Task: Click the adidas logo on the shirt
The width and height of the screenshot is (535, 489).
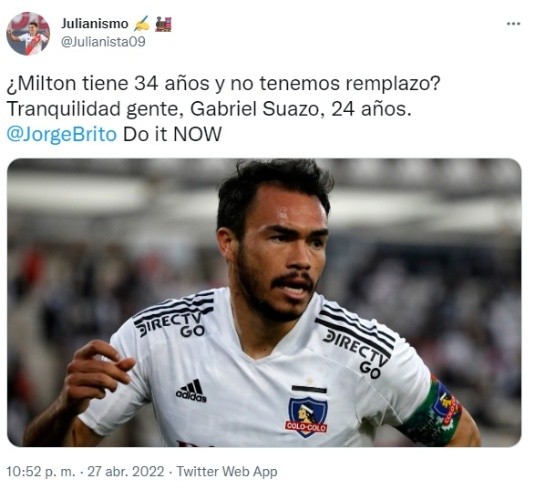Action: (x=191, y=391)
